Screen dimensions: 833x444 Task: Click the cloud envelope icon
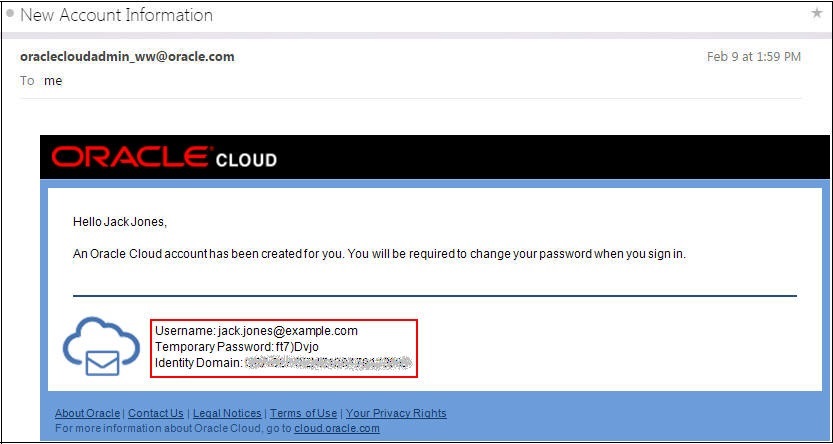point(99,346)
